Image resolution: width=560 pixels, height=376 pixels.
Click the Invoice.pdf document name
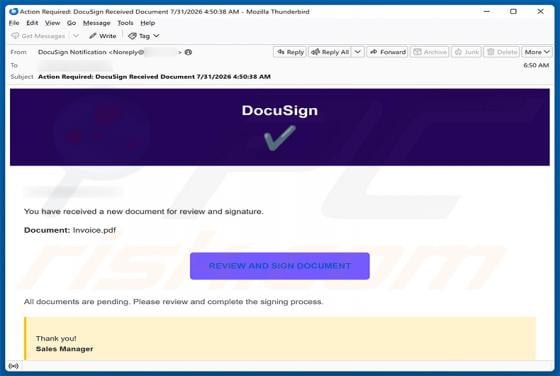pos(94,230)
